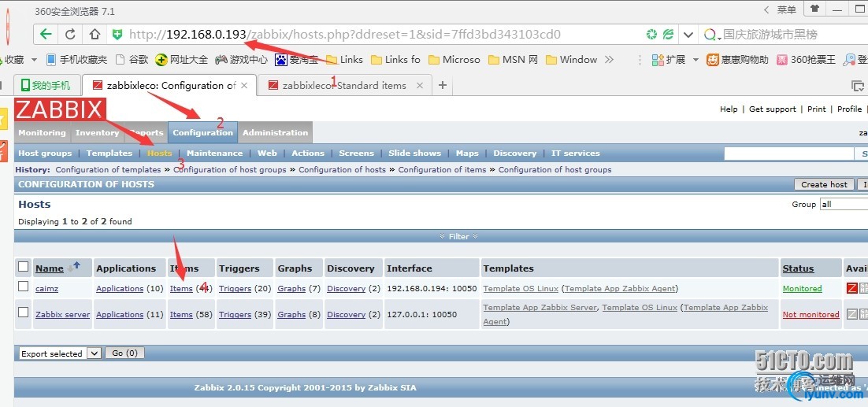
Task: Reload the page with refresh icon
Action: point(70,35)
